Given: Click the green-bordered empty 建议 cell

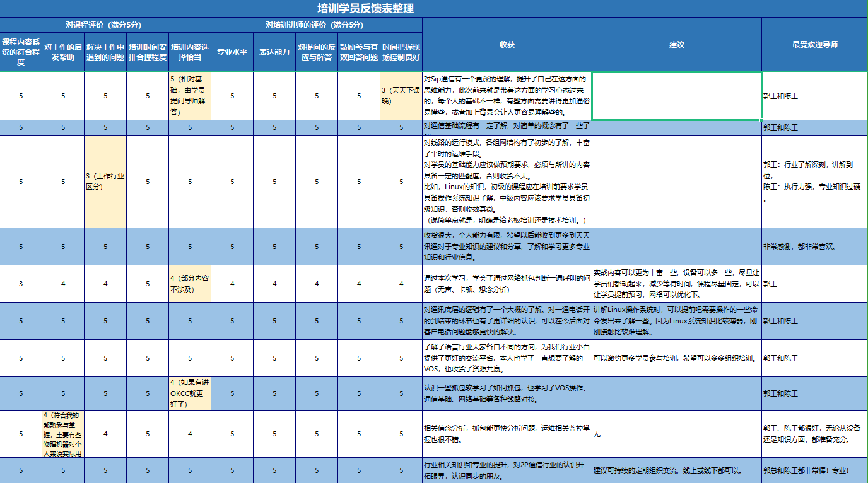Looking at the screenshot, I should pos(676,96).
